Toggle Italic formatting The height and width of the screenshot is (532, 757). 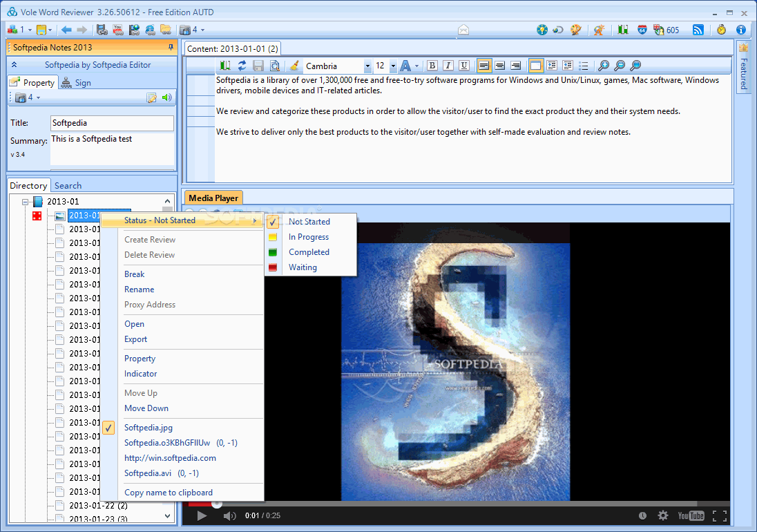[448, 66]
